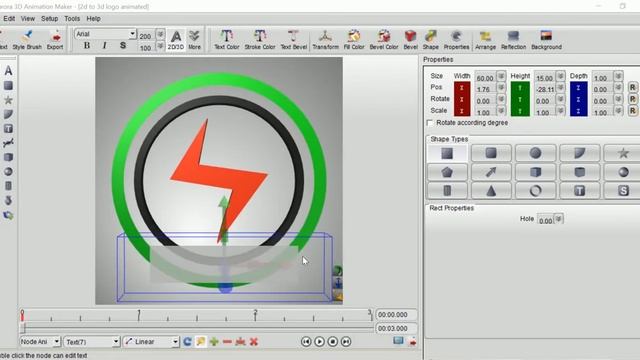Viewport: 640px width, 360px height.
Task: Open the Arrange tool
Action: (485, 40)
